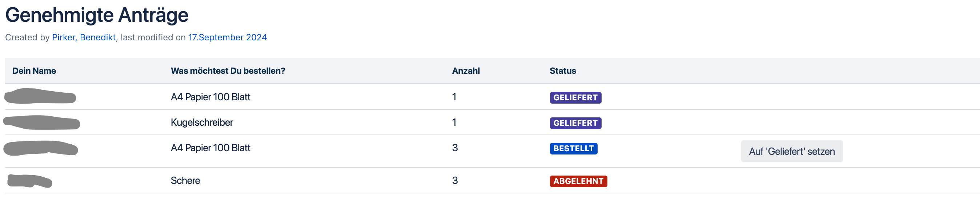Image resolution: width=980 pixels, height=221 pixels.
Task: Select the Schere item cell
Action: coord(185,181)
